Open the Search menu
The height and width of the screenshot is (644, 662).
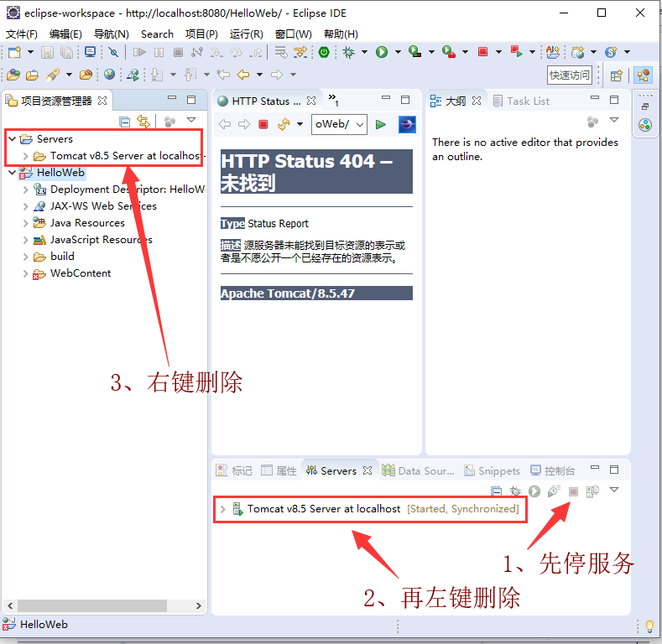pos(157,34)
